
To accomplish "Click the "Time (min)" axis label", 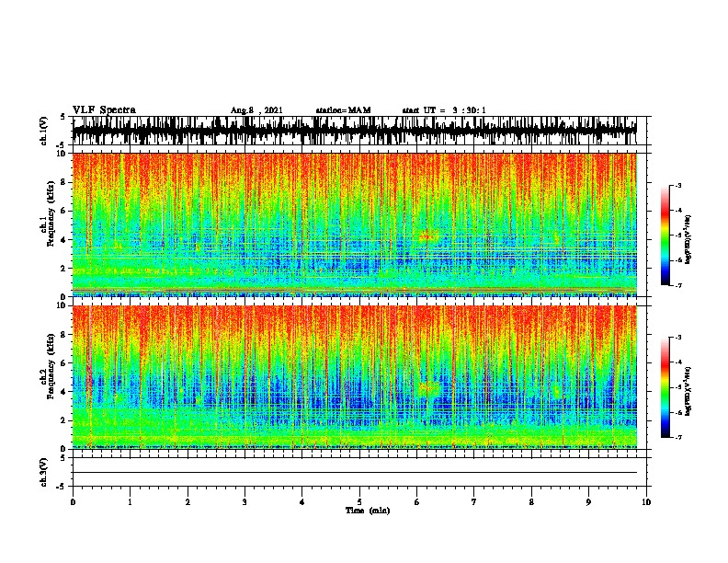I will [368, 511].
